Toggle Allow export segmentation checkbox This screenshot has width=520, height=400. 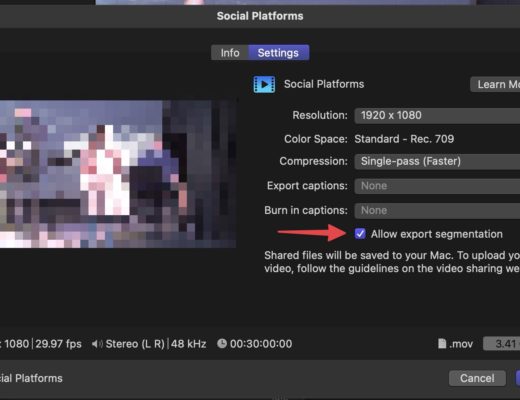[x=360, y=234]
